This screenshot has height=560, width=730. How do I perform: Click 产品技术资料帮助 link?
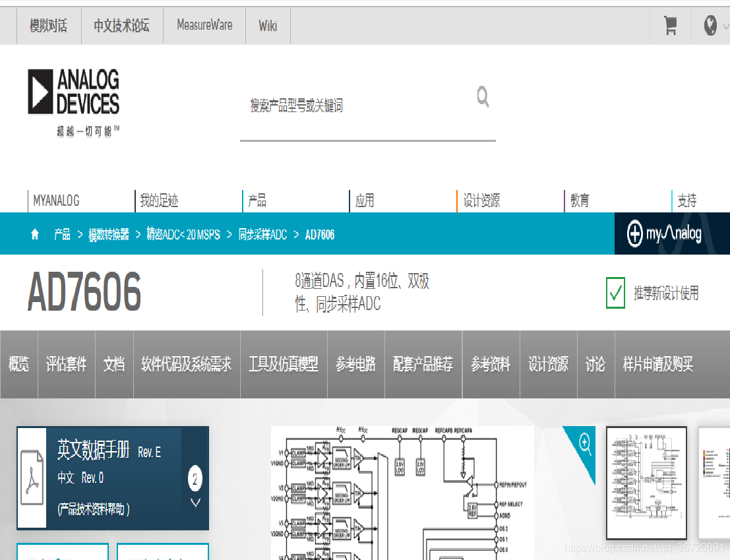tap(94, 509)
